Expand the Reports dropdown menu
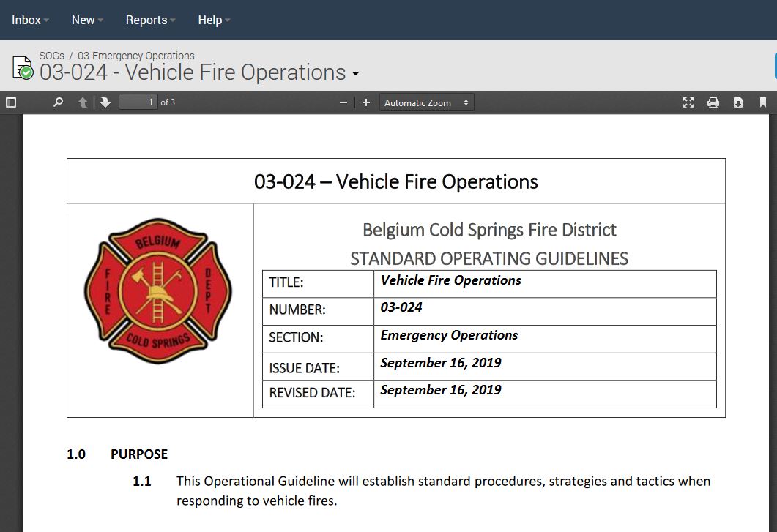 click(150, 20)
